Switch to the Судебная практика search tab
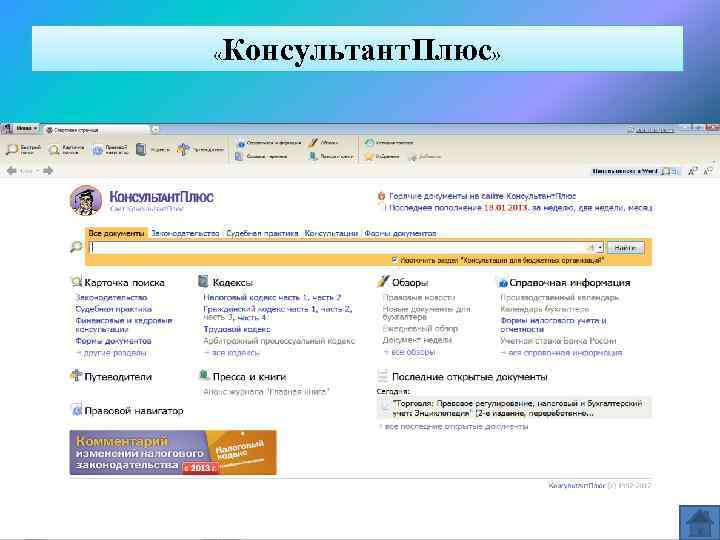Image resolution: width=720 pixels, height=540 pixels. tap(262, 233)
